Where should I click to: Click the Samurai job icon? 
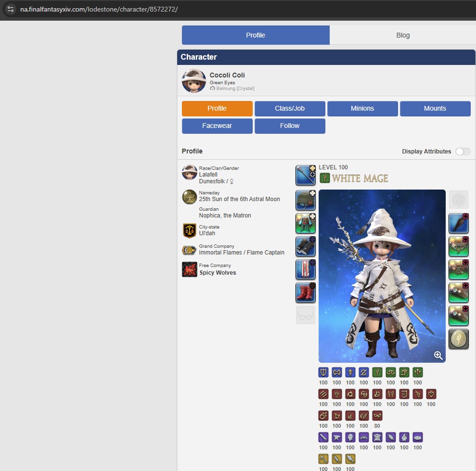point(364,394)
